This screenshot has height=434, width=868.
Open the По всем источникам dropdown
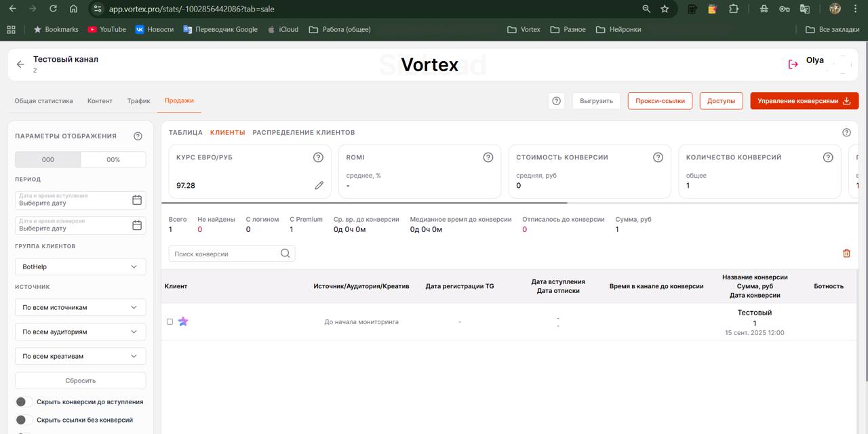(x=80, y=307)
